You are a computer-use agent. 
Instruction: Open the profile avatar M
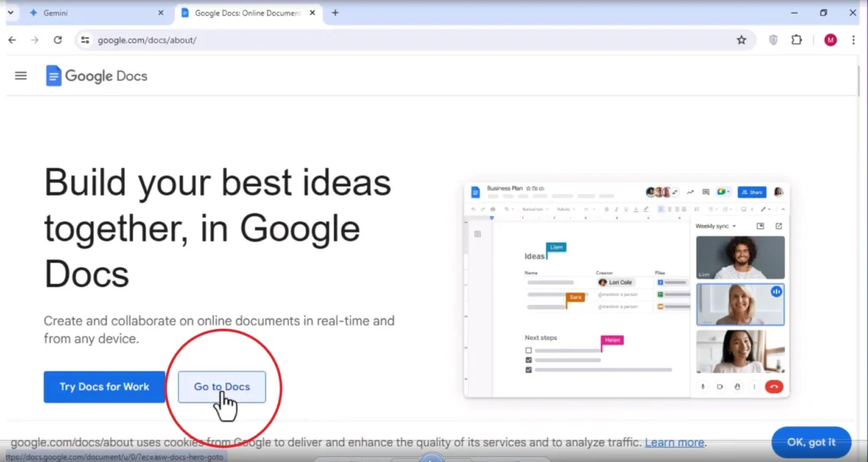point(831,40)
